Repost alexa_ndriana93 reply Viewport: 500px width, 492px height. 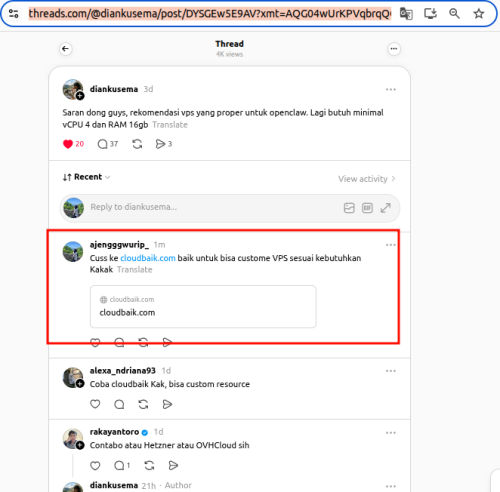coord(143,404)
